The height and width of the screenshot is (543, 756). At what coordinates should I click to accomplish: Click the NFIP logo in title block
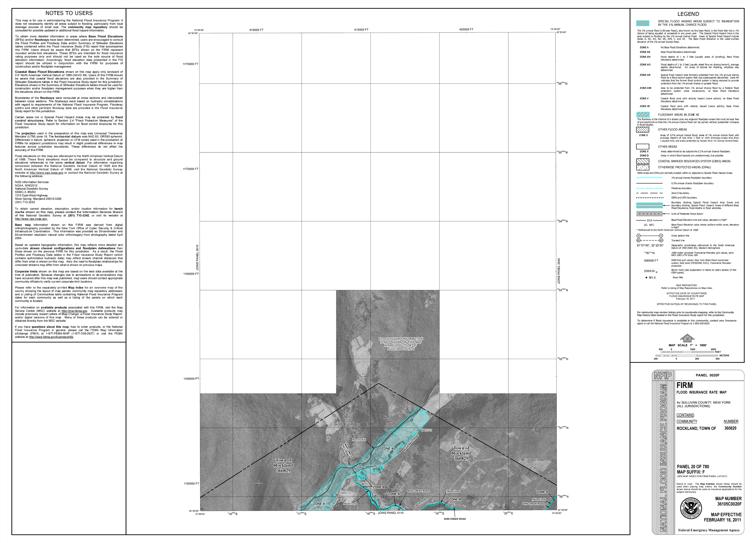pyautogui.click(x=663, y=375)
